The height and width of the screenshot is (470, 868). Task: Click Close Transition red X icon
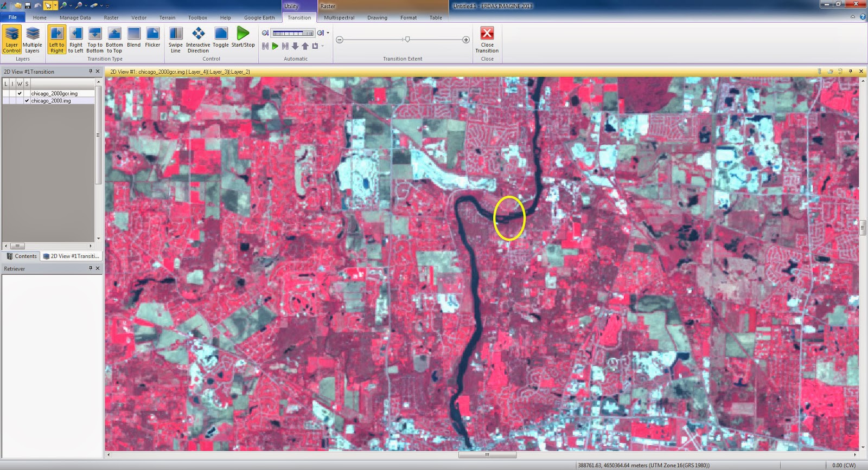point(487,34)
